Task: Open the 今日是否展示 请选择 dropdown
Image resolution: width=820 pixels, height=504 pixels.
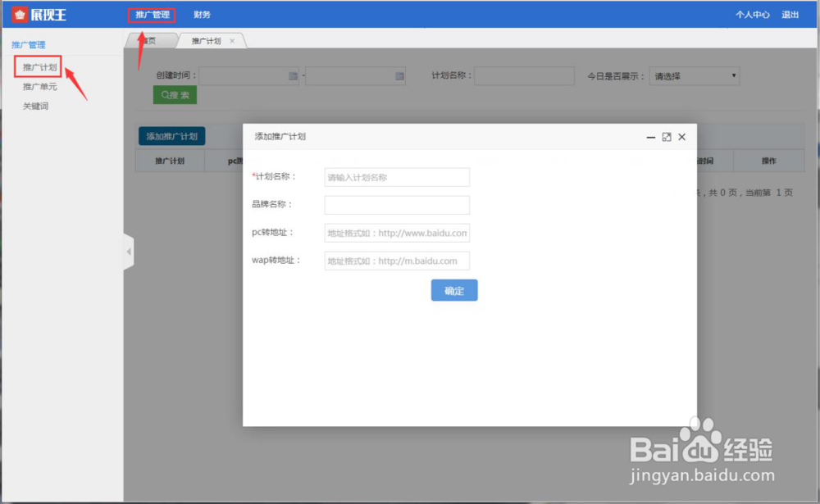Action: (x=695, y=76)
